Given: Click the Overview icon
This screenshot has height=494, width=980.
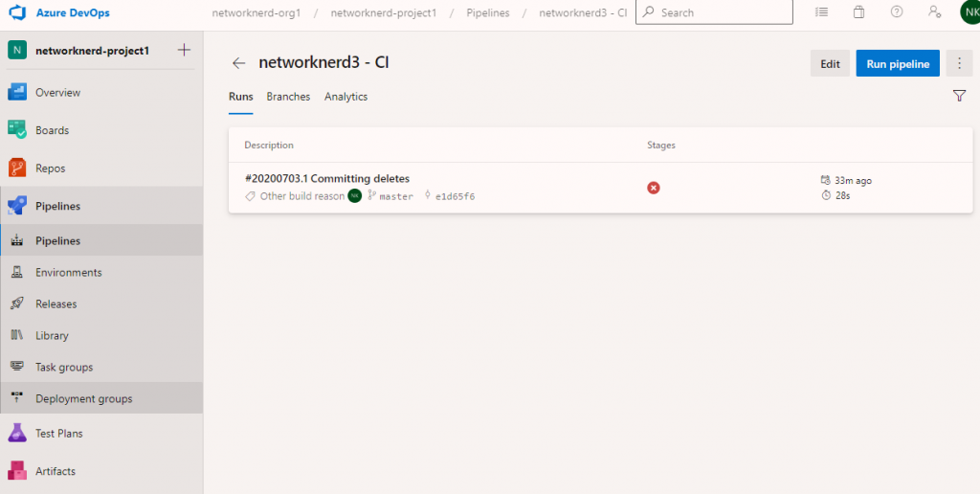Looking at the screenshot, I should 17,93.
